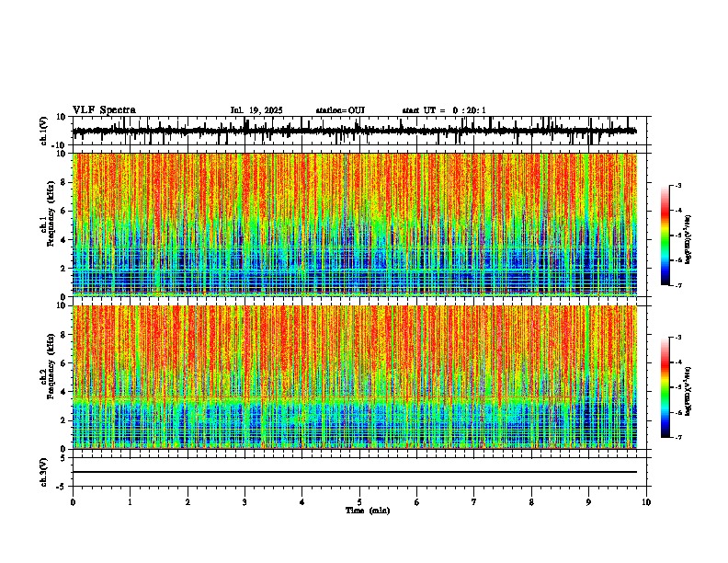728x563 pixels.
Task: Click the "2" kHz tick of ch.1 spectrogram
Action: tap(63, 268)
